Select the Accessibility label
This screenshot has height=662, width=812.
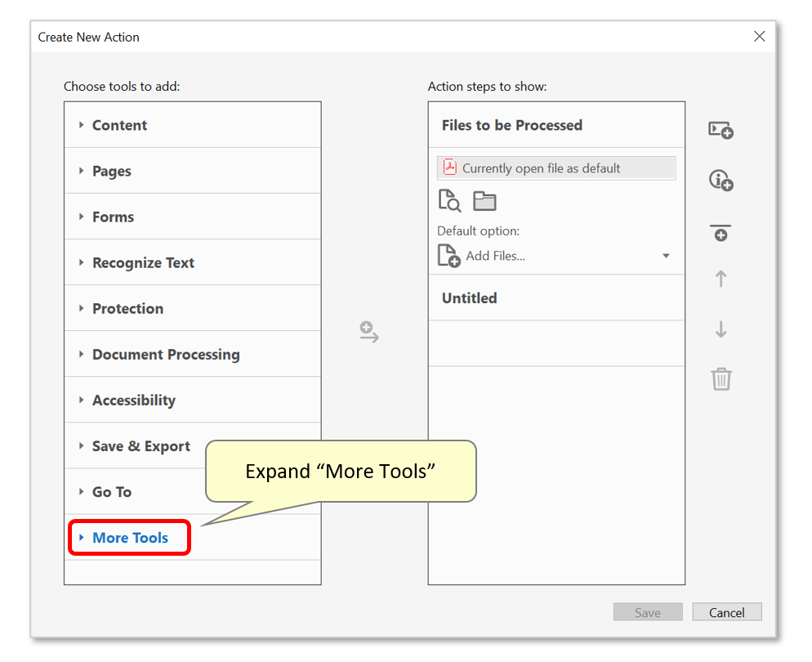point(134,400)
